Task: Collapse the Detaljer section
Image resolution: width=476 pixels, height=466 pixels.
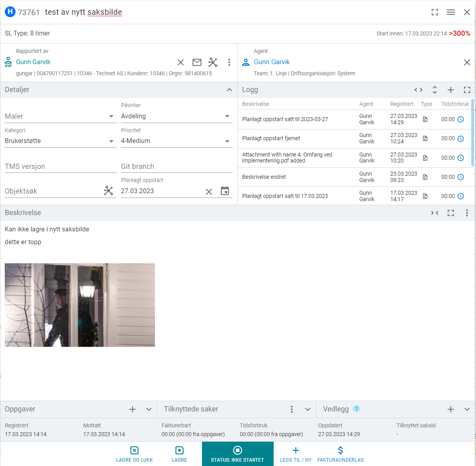Action: click(x=229, y=90)
